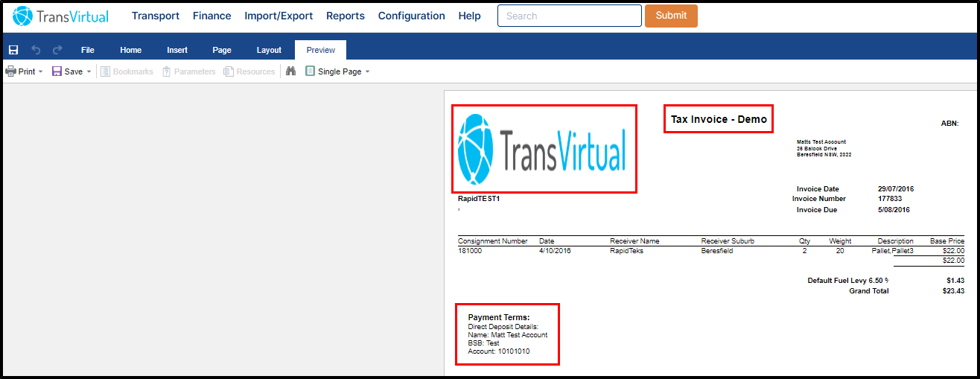Viewport: 980px width, 379px height.
Task: Click the 'ABN:' label on the invoice
Action: coord(949,124)
